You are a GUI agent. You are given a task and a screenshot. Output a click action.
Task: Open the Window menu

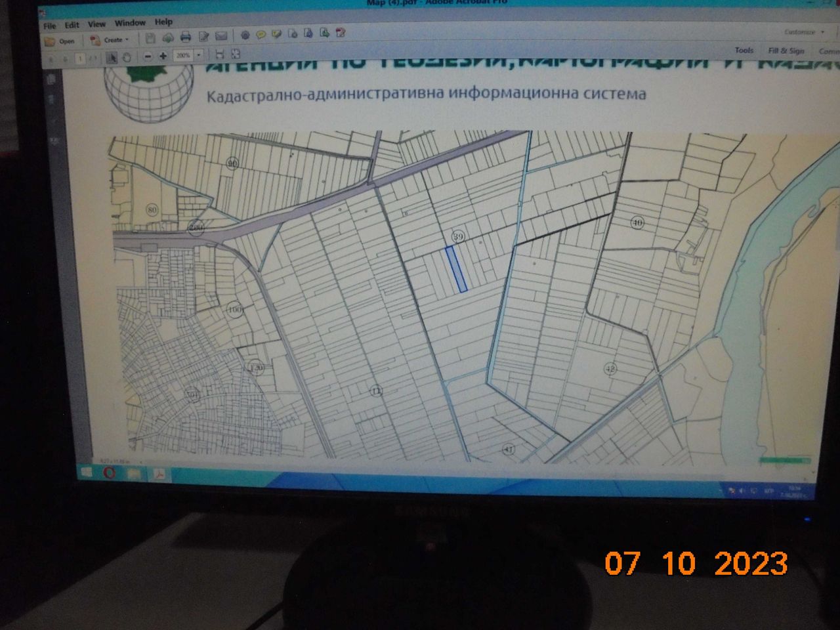(x=130, y=23)
